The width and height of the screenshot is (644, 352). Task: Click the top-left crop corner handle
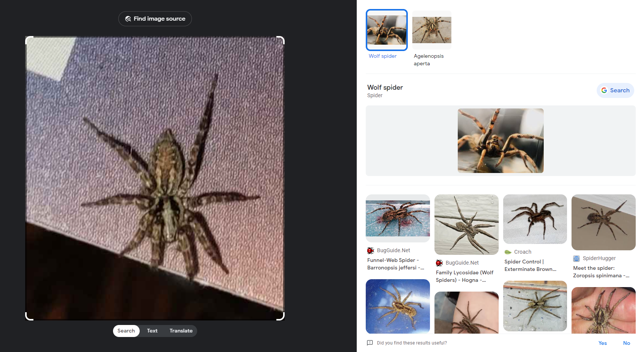[x=29, y=40]
